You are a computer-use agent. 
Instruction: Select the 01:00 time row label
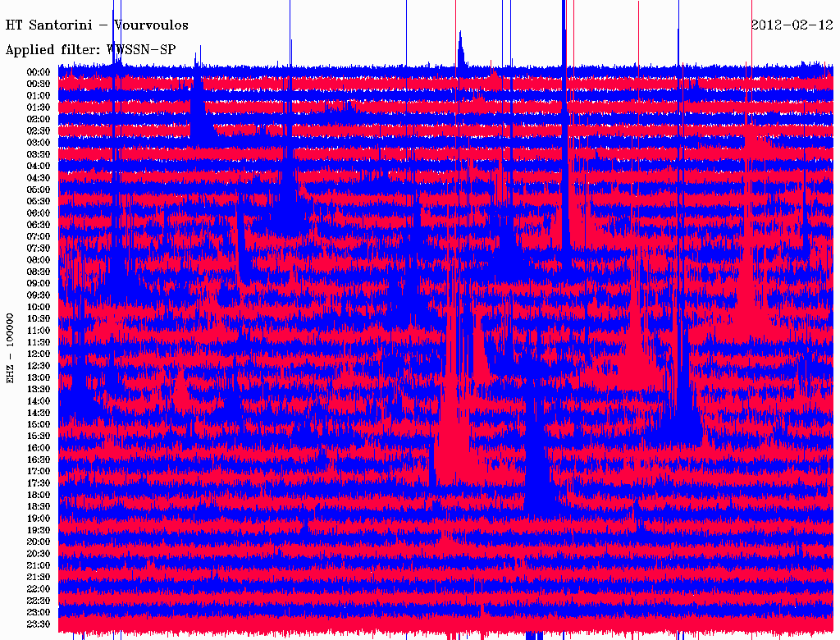39,96
